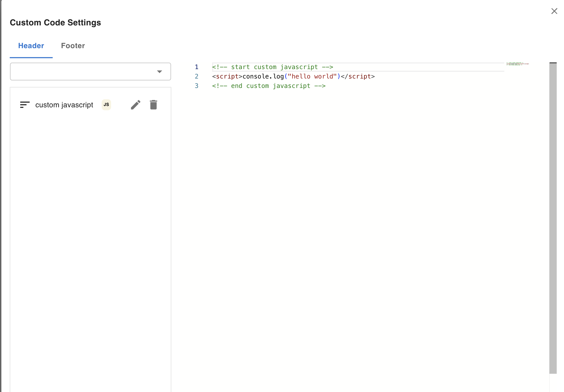564x392 pixels.
Task: Click the closing </script> tag text
Action: (x=358, y=77)
